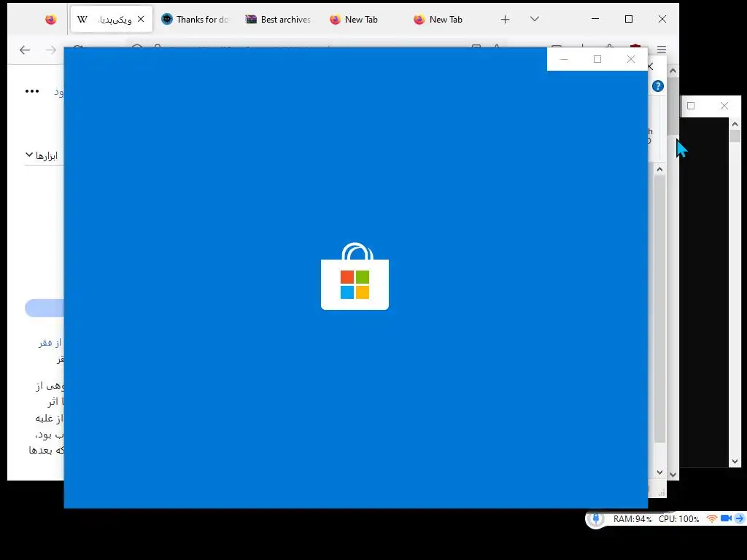Switch to the Wikipedia ویکی‌پدیا tab
Screen dimensions: 747x560
(x=112, y=19)
